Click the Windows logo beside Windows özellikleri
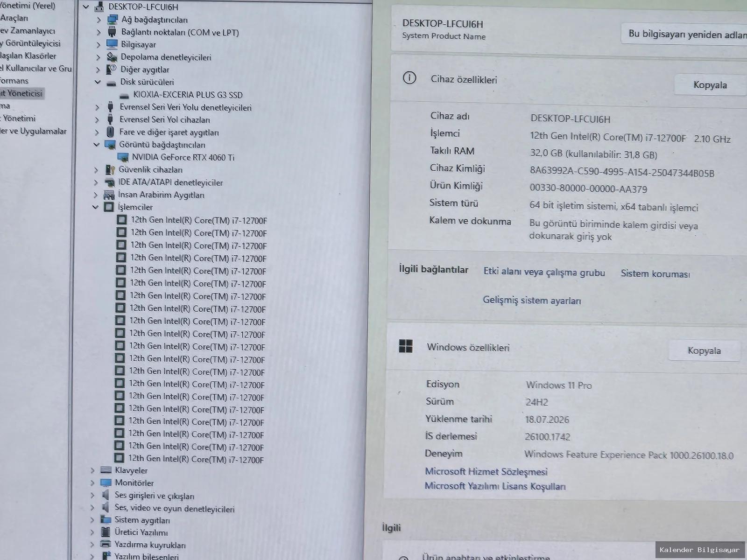The image size is (747, 560). click(x=406, y=346)
